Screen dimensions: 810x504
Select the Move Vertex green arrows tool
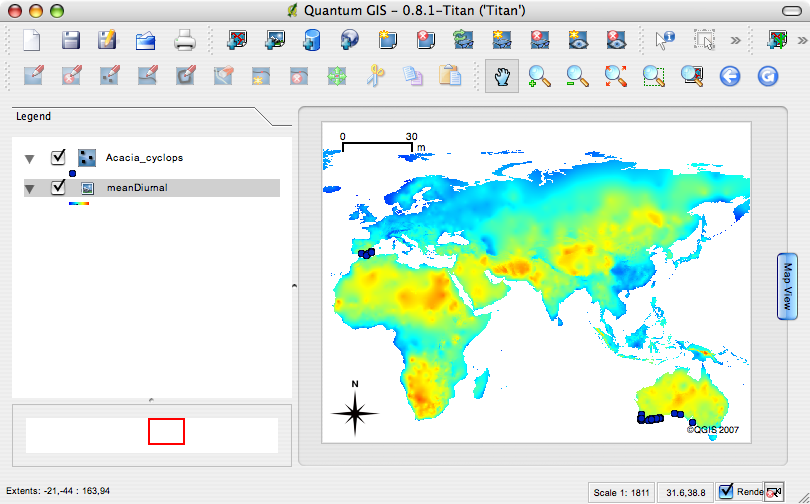tap(337, 77)
